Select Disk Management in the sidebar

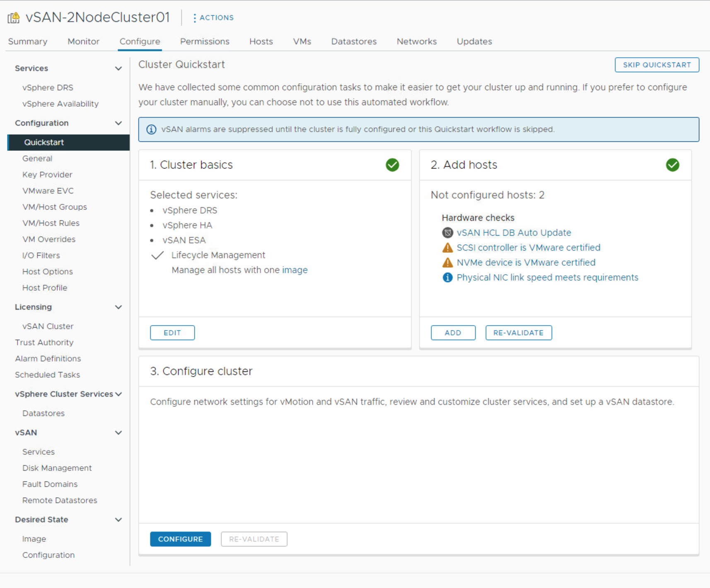[57, 468]
